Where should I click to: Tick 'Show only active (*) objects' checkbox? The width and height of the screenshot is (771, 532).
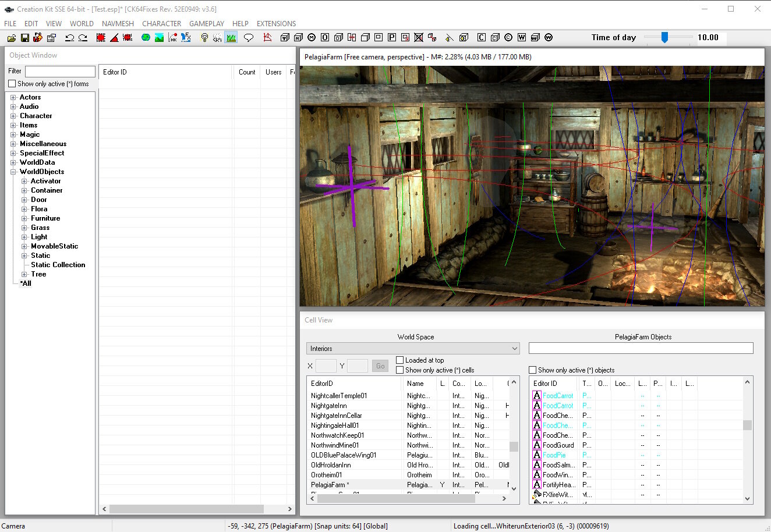pyautogui.click(x=533, y=370)
